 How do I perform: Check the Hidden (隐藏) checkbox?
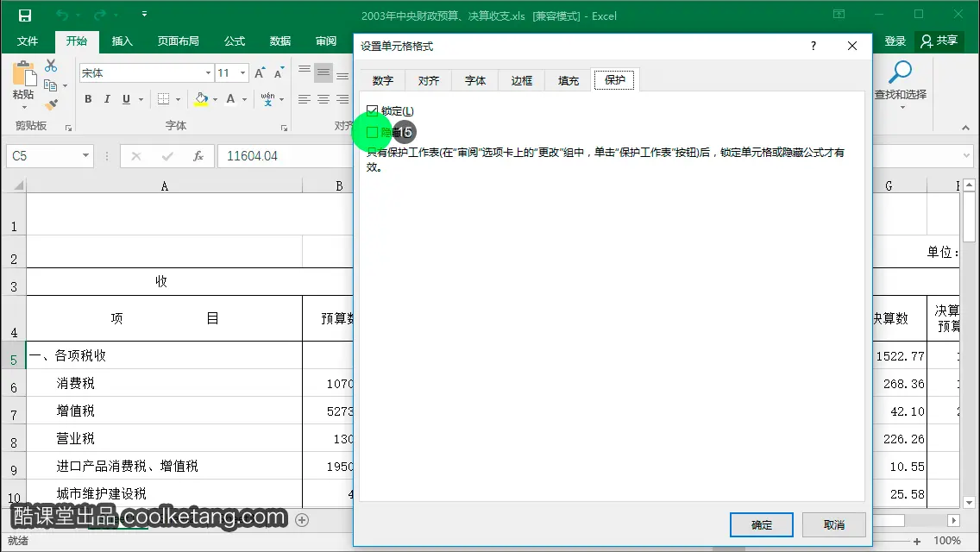(373, 133)
